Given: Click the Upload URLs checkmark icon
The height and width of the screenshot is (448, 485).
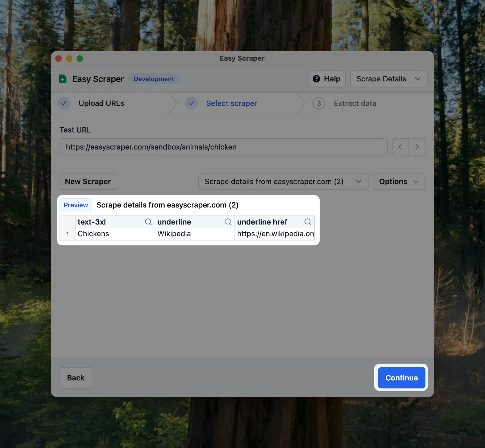Looking at the screenshot, I should coord(64,103).
